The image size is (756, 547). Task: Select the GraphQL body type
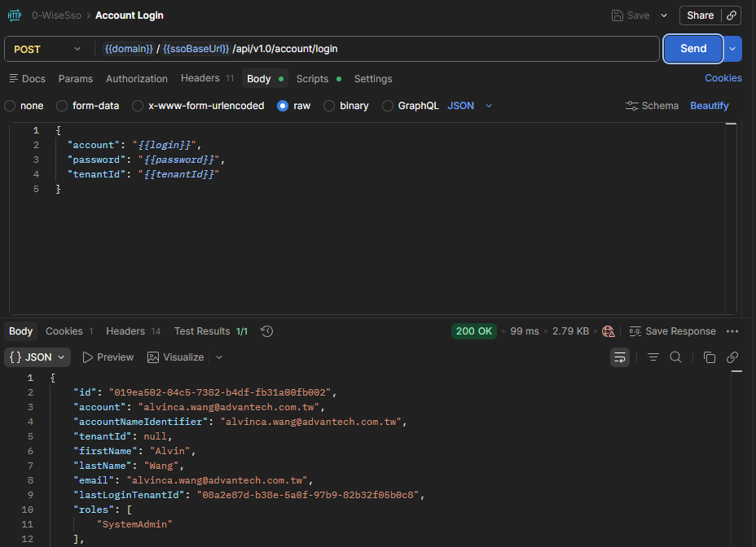(x=387, y=106)
